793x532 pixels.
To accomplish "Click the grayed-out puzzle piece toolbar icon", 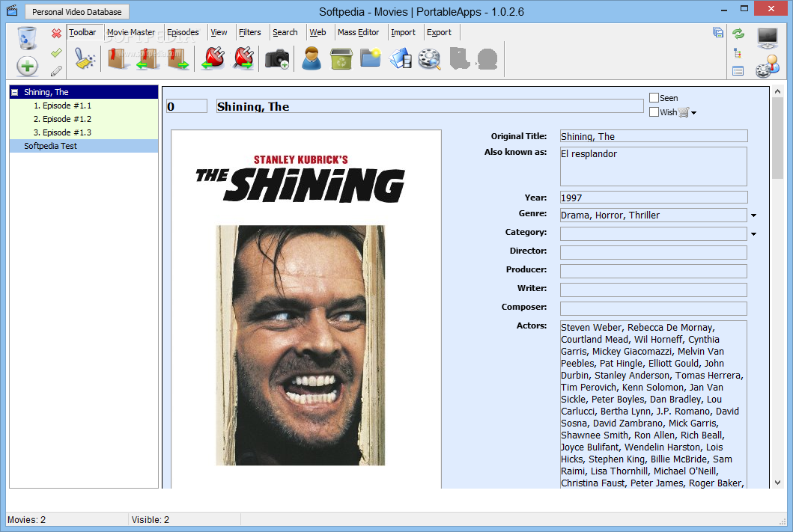I will click(460, 58).
